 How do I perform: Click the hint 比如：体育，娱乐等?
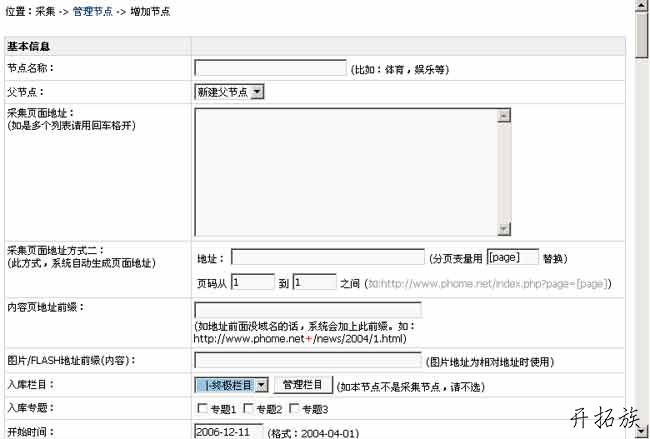pyautogui.click(x=400, y=70)
